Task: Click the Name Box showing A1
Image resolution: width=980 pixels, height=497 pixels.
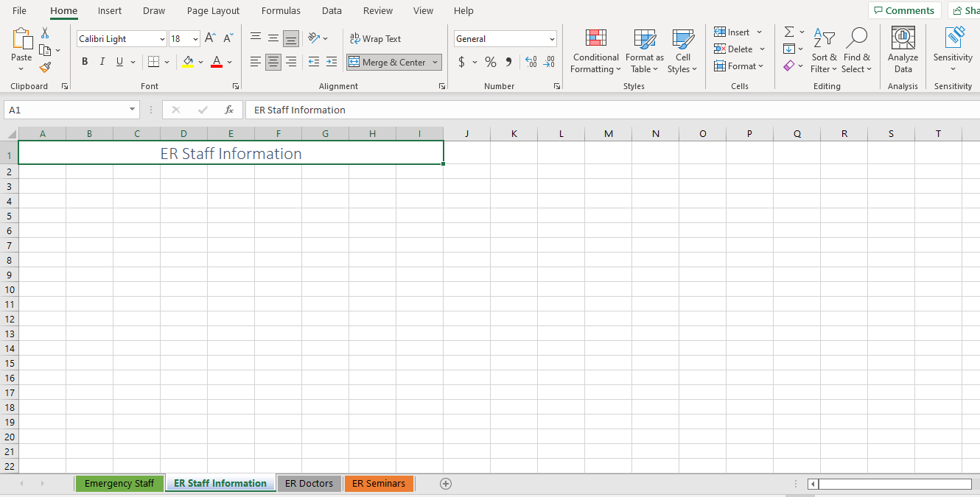Action: [x=65, y=109]
